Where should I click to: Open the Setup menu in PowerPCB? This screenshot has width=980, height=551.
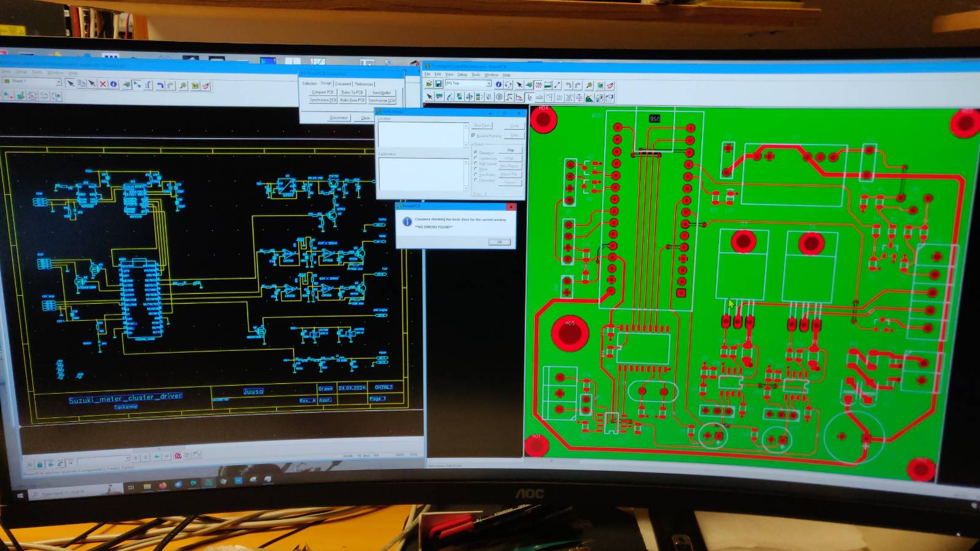click(x=462, y=75)
